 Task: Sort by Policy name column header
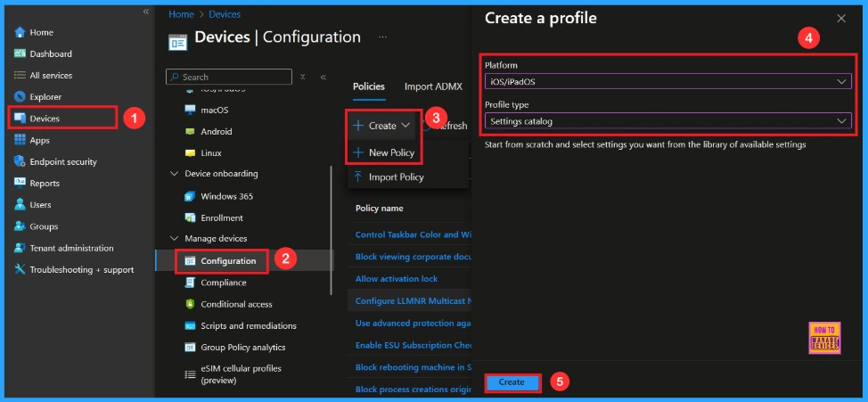(380, 209)
